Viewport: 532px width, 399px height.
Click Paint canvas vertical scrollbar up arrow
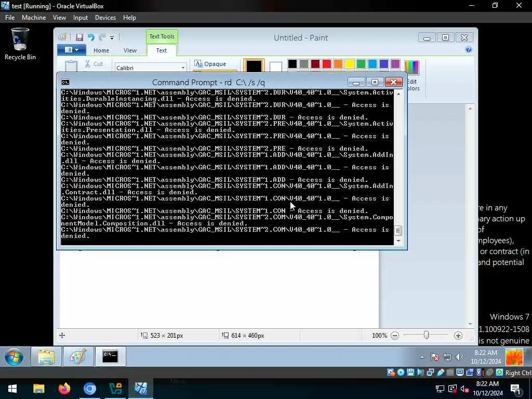470,109
